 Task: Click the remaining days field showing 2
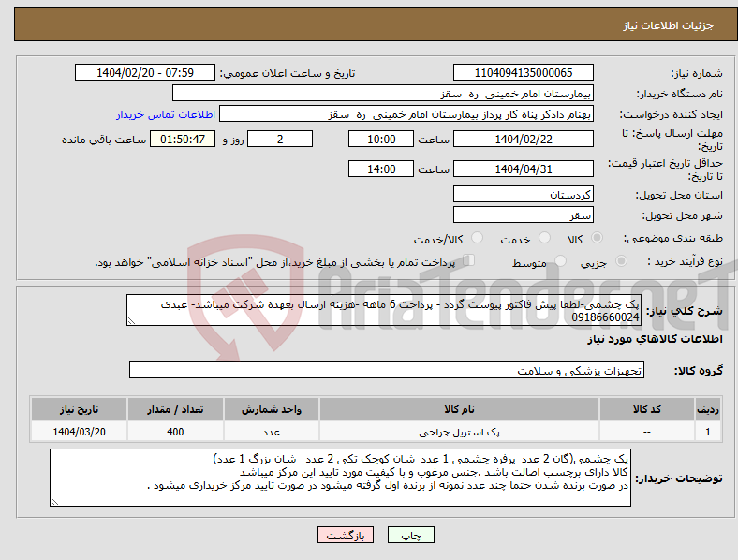[280, 139]
